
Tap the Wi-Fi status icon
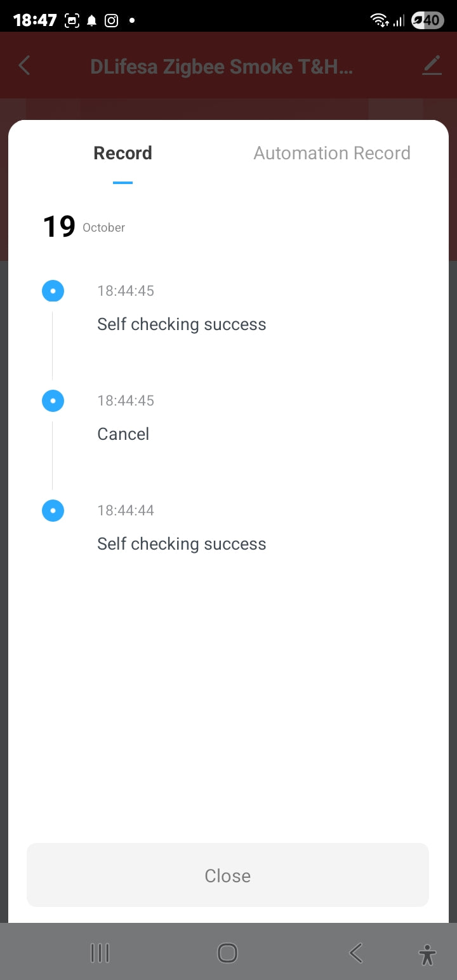tap(380, 20)
